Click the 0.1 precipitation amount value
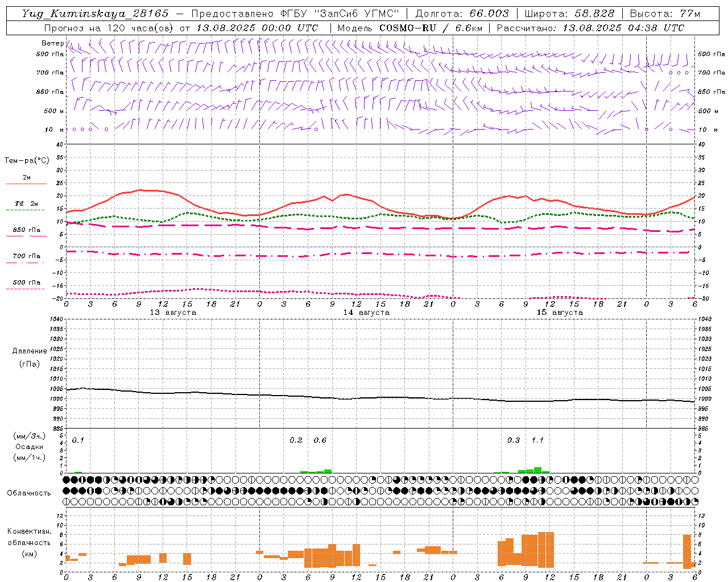The width and height of the screenshot is (728, 582). coord(78,440)
